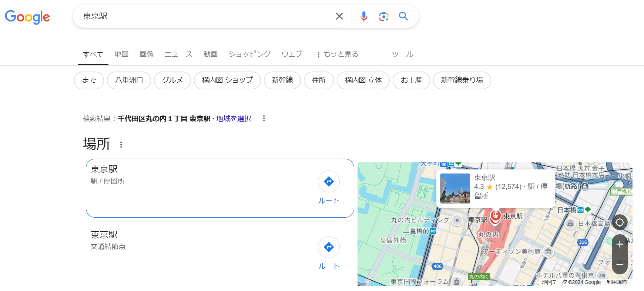Open the ツール options
This screenshot has height=291, width=644.
(x=402, y=54)
